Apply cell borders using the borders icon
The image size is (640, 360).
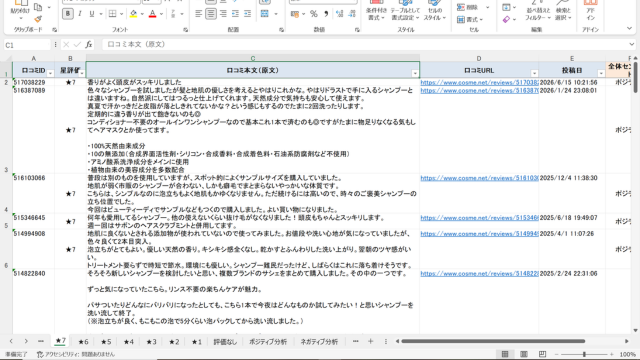(x=113, y=14)
